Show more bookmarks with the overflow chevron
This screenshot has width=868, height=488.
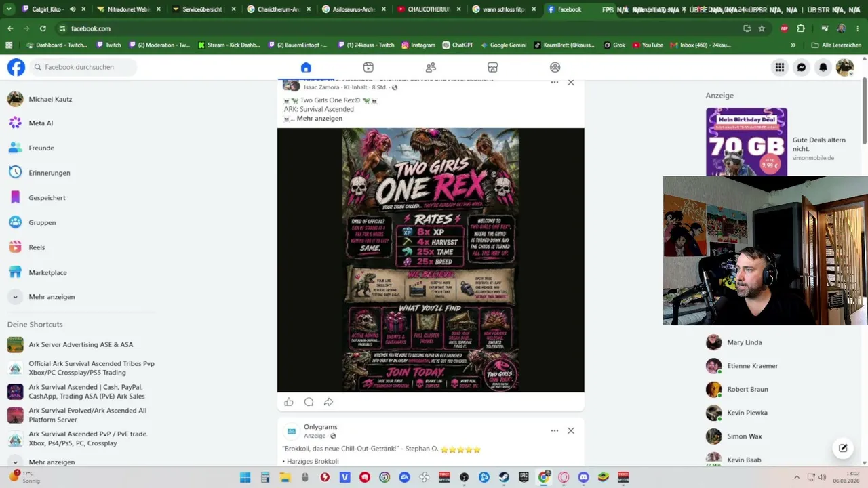tap(793, 45)
